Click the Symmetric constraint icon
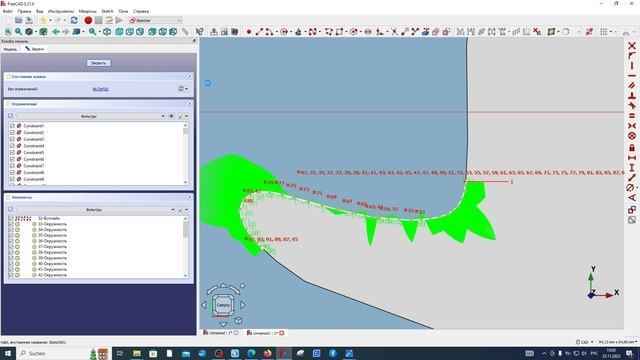 (632, 126)
